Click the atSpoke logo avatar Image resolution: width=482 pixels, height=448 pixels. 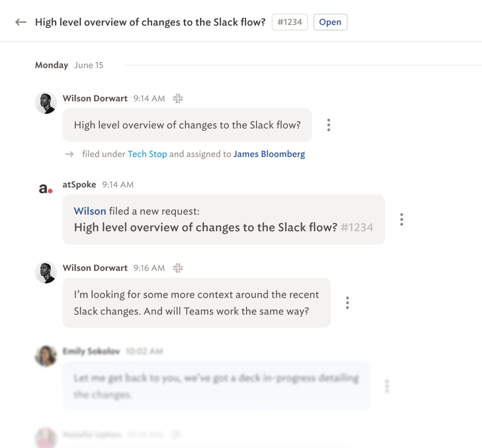point(46,189)
